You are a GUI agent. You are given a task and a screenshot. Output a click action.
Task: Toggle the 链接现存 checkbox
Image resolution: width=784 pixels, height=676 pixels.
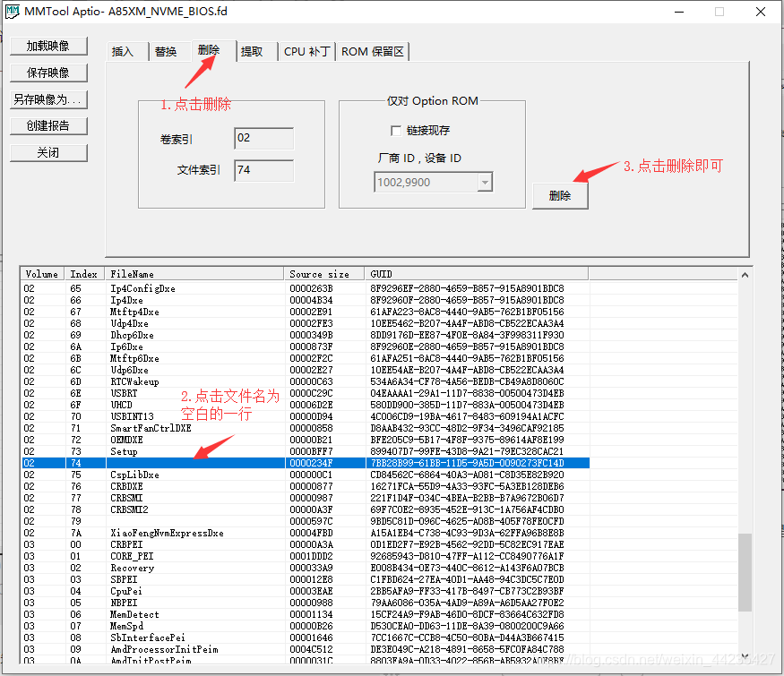coord(396,131)
